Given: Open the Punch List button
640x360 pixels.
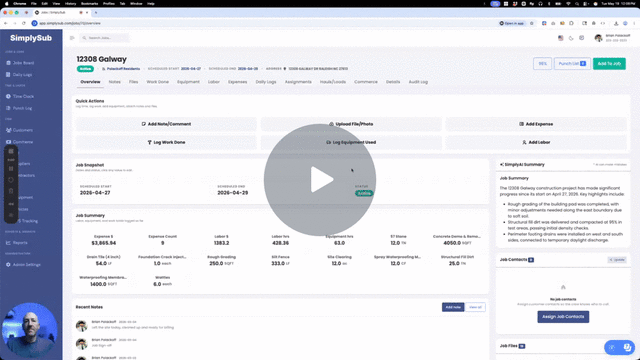Looking at the screenshot, I should click(x=572, y=64).
